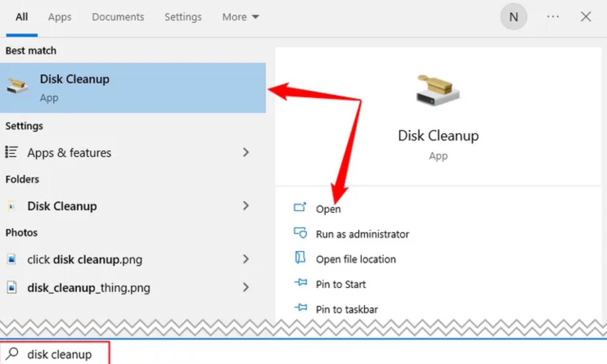Screen dimensions: 607x364
Task: Switch to the Documents tab
Action: [x=118, y=17]
